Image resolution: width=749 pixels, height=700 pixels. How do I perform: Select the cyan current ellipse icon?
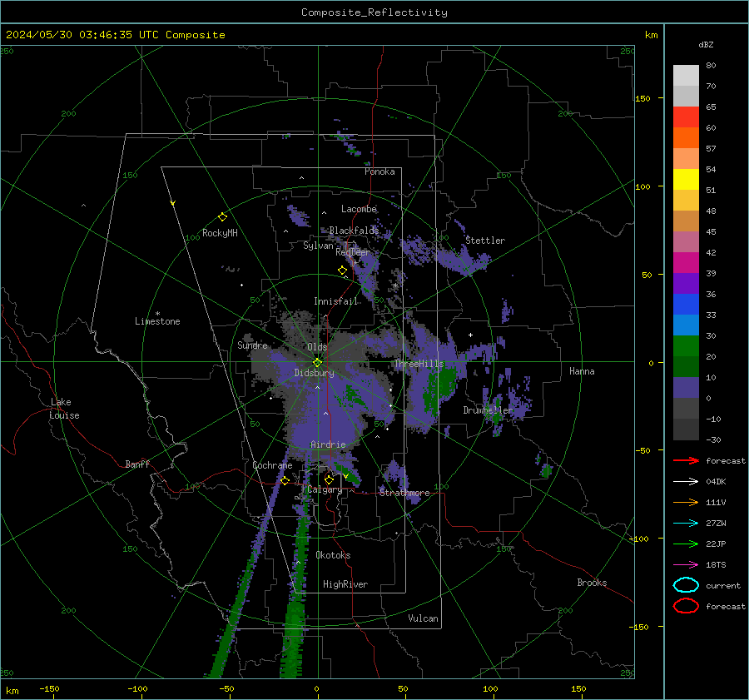(686, 585)
